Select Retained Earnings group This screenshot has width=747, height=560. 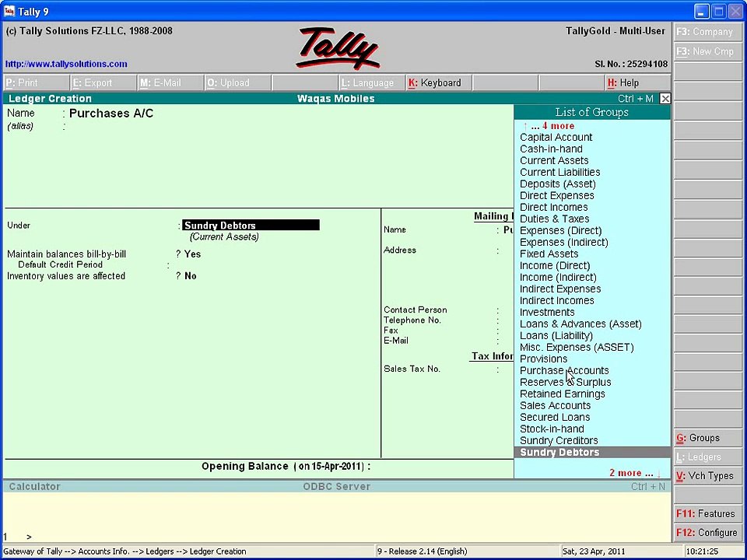[x=562, y=394]
